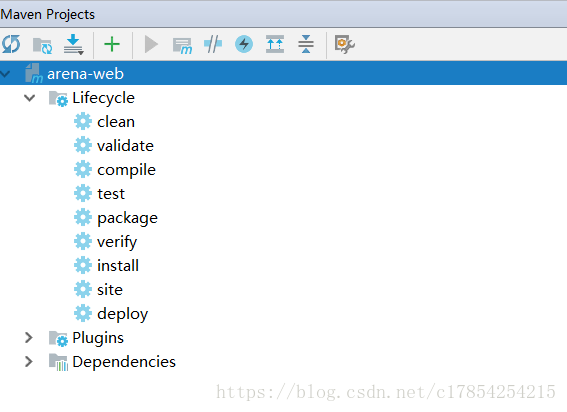Toggle skip tests mode lightning icon

pos(244,44)
